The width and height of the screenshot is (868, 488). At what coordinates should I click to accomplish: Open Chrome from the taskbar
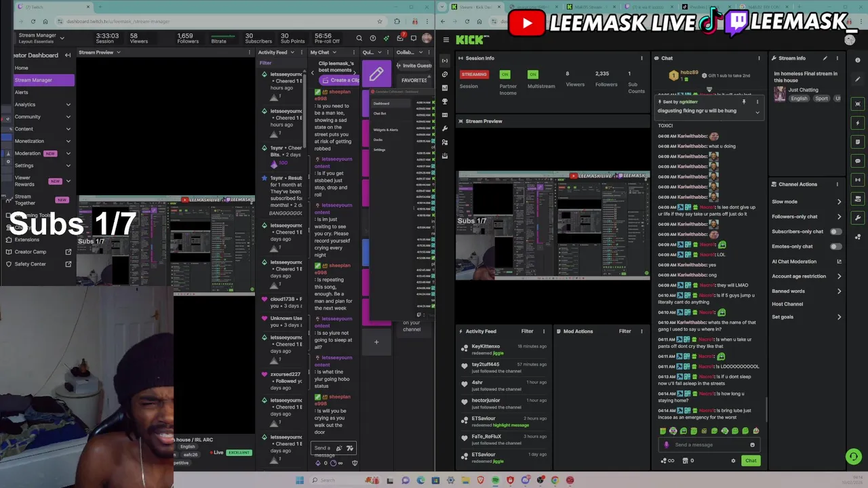[x=555, y=481]
